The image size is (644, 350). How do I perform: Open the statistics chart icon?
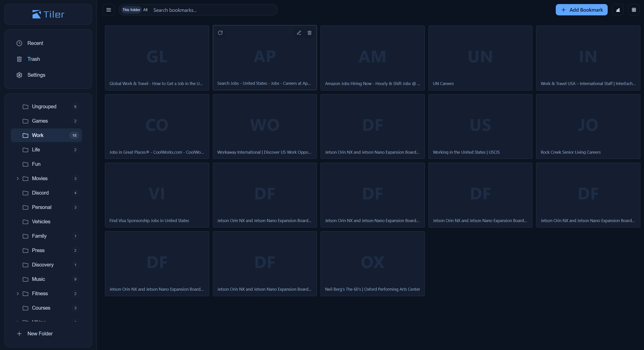point(618,10)
